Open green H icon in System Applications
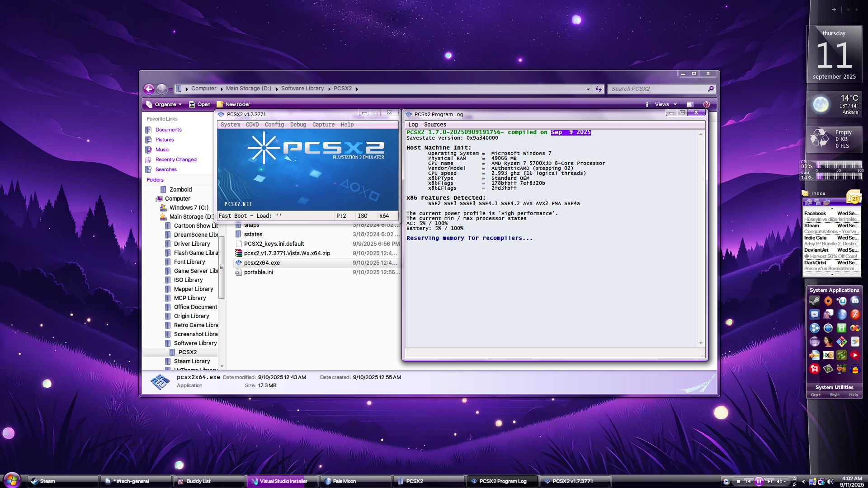Viewport: 868px width, 488px height. (842, 328)
